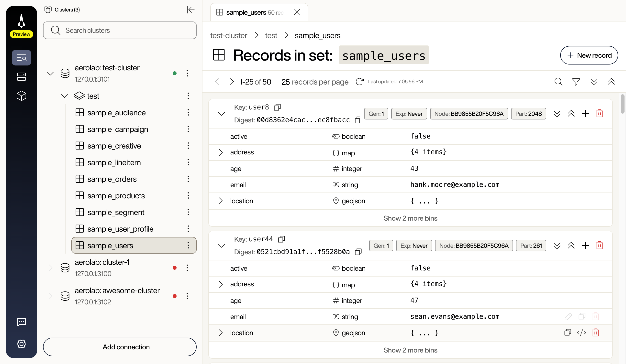
Task: Copy the user8 digest
Action: point(358,120)
